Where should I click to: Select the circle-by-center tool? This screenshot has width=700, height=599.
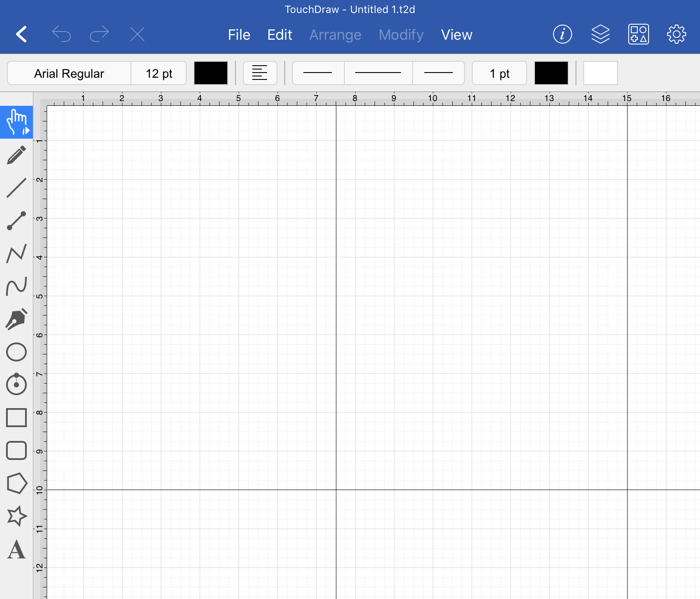[16, 384]
